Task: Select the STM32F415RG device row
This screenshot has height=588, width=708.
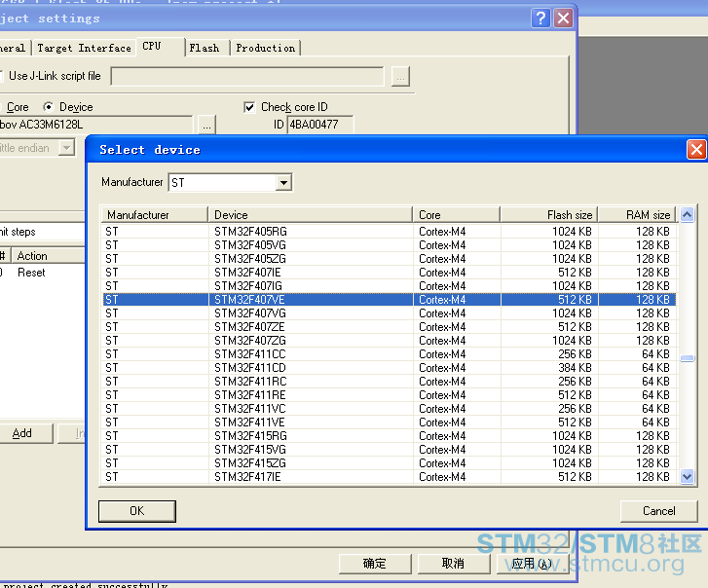Action: click(390, 436)
